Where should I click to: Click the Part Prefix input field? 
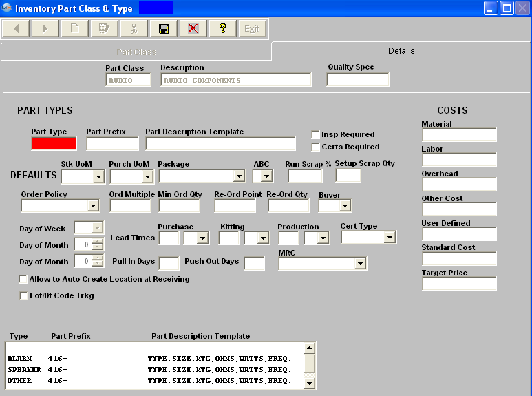point(113,144)
